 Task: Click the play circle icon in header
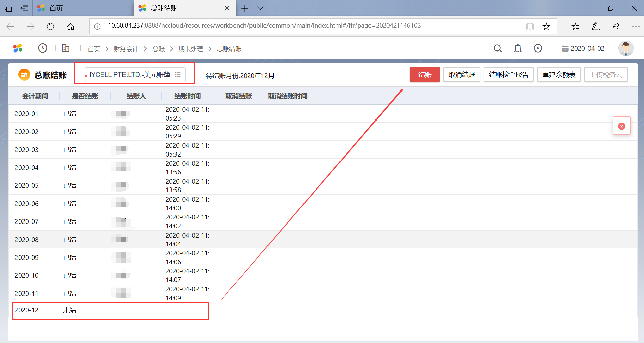pyautogui.click(x=538, y=48)
